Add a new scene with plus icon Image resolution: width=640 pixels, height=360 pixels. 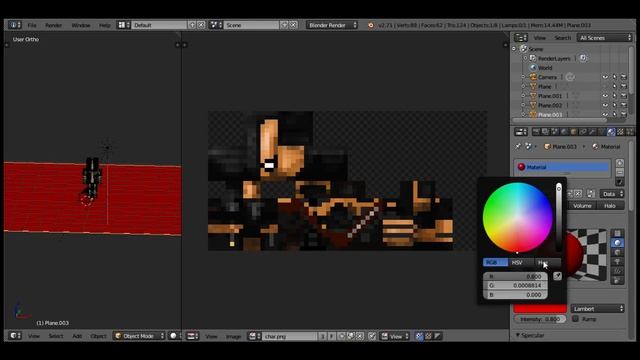[284, 25]
